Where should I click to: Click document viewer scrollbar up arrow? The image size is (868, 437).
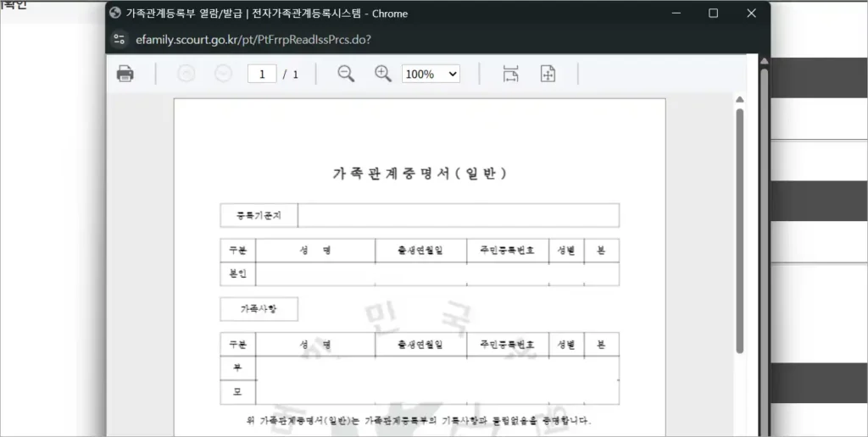click(739, 100)
